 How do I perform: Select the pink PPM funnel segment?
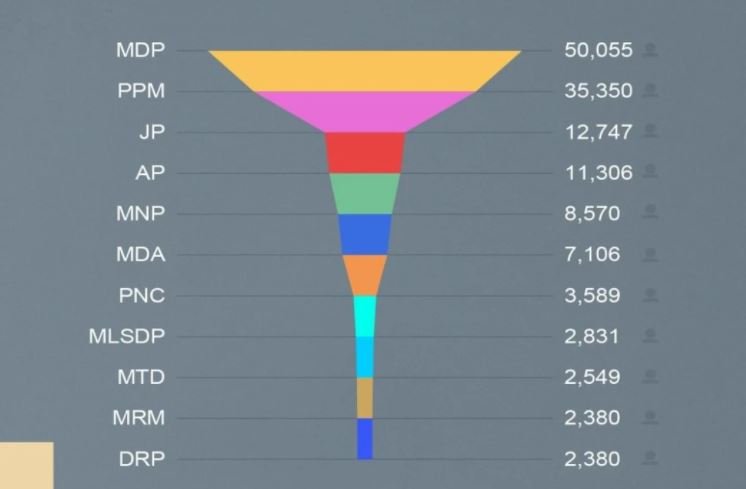[x=365, y=111]
